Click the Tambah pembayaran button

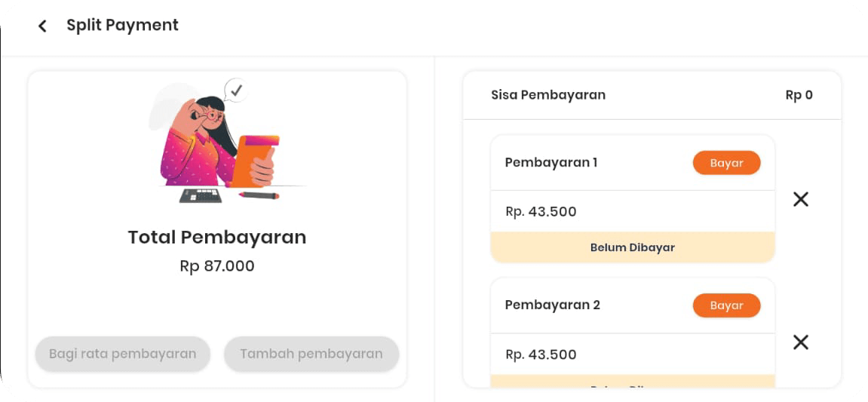(x=311, y=354)
